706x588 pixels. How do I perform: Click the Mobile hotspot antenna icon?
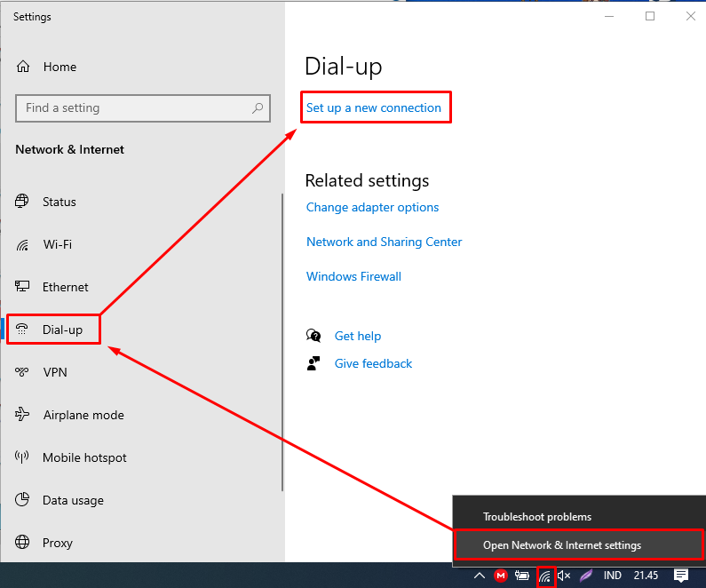[22, 457]
